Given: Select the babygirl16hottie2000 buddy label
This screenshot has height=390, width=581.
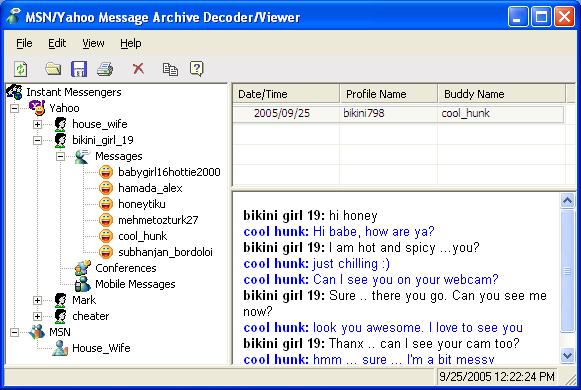Looking at the screenshot, I should (x=169, y=172).
